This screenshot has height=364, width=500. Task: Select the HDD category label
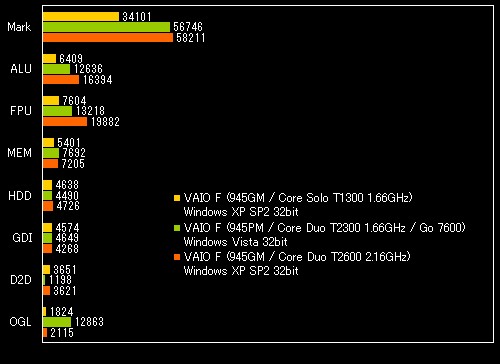coord(20,196)
